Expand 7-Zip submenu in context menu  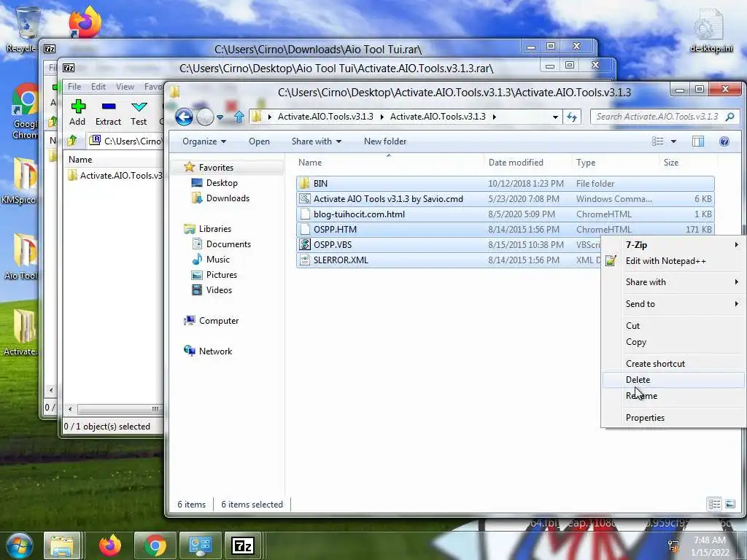(673, 245)
